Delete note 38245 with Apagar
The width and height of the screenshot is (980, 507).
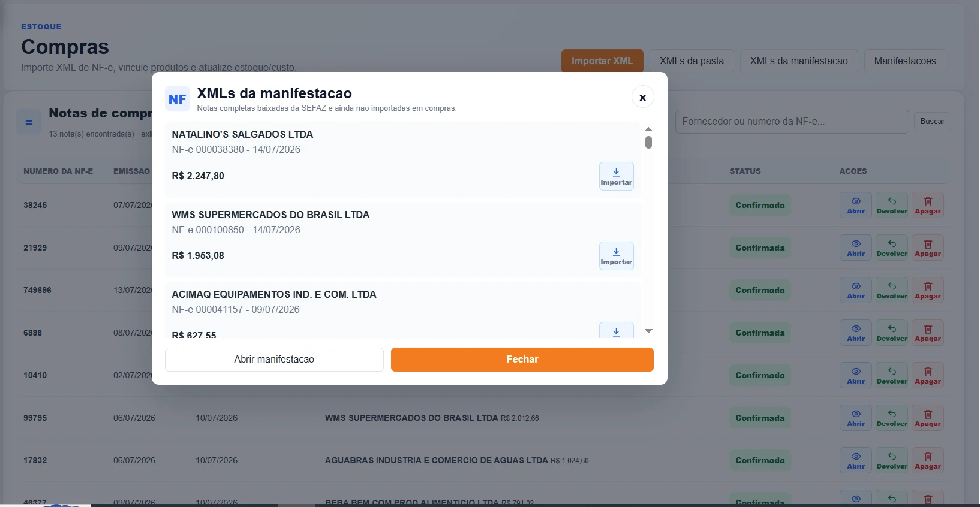point(928,205)
